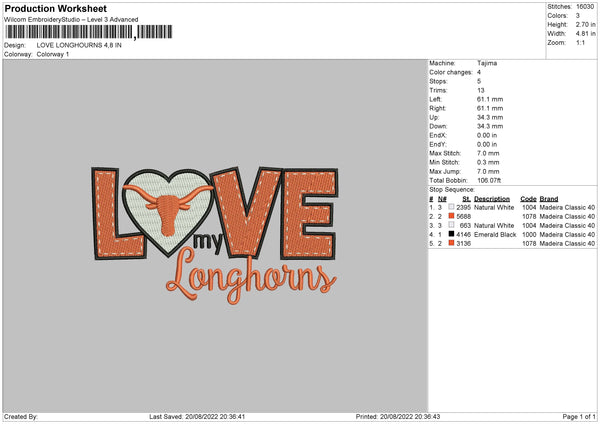The width and height of the screenshot is (600, 424).
Task: Click the Width value '4.81 in'
Action: point(585,34)
